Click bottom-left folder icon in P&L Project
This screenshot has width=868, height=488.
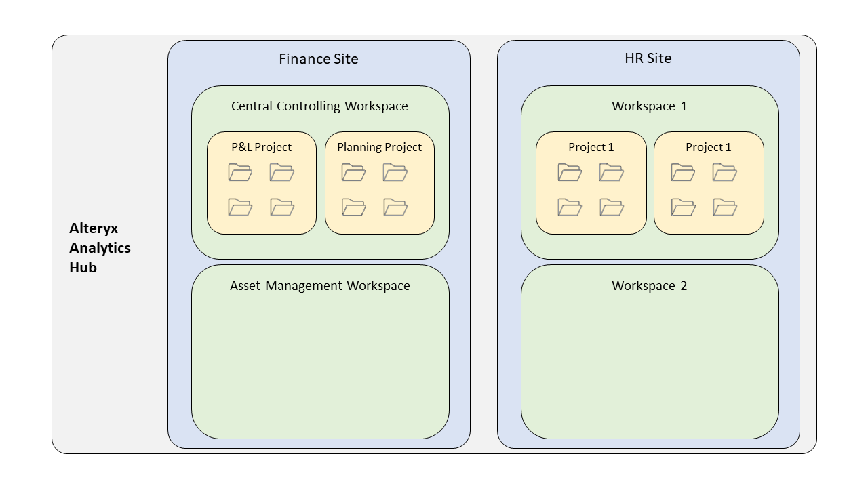pos(240,207)
